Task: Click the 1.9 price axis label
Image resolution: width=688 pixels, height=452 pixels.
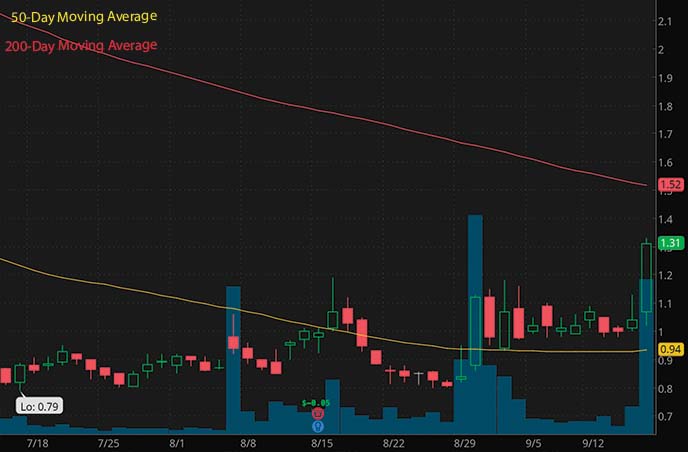Action: tap(665, 78)
